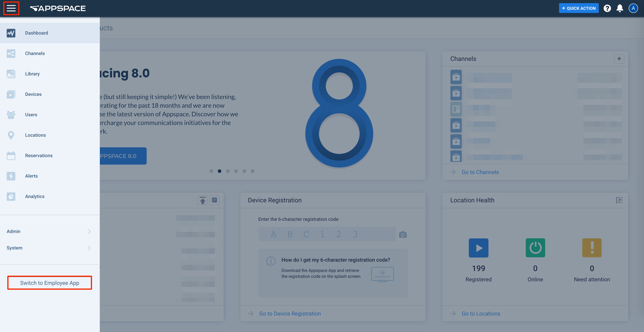The height and width of the screenshot is (332, 644).
Task: Select the fourth carousel dot
Action: tap(236, 171)
